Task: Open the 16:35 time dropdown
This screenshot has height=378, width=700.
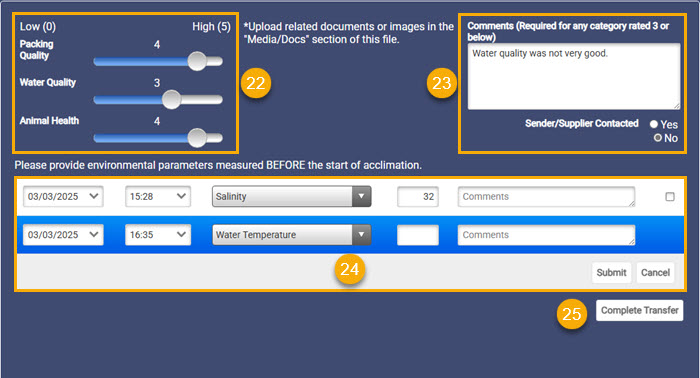Action: (158, 235)
